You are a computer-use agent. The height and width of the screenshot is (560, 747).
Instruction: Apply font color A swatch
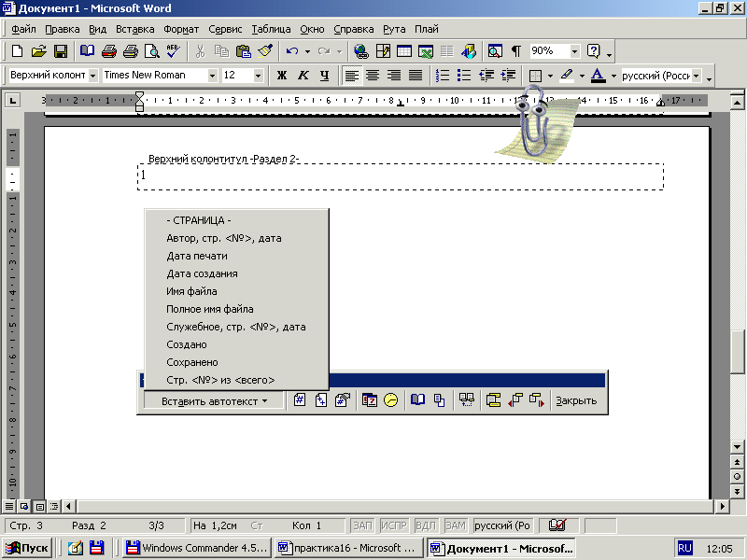click(598, 76)
